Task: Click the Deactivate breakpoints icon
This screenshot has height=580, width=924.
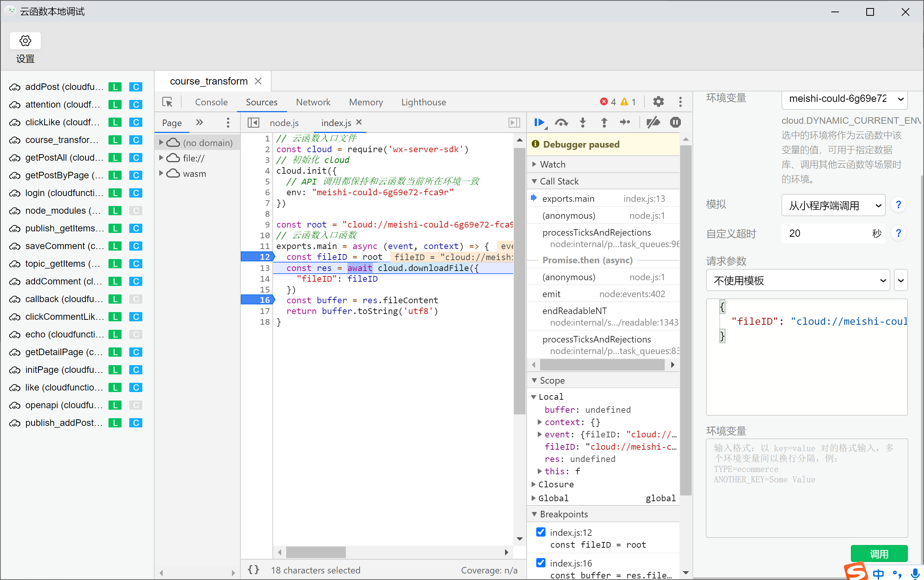Action: point(653,122)
